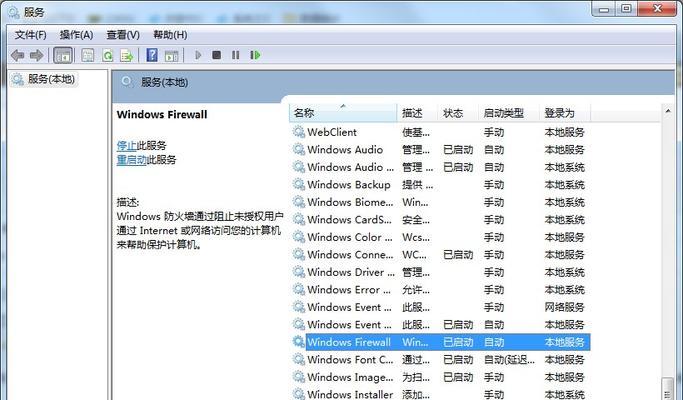Click the Forward arrow in the toolbar
Image resolution: width=683 pixels, height=400 pixels.
37,55
